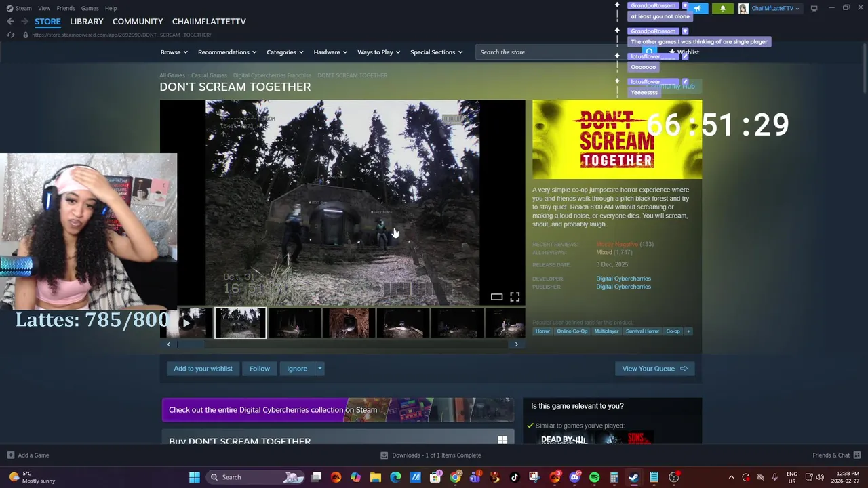
Task: Play the trailer video thumbnail
Action: pos(187,323)
